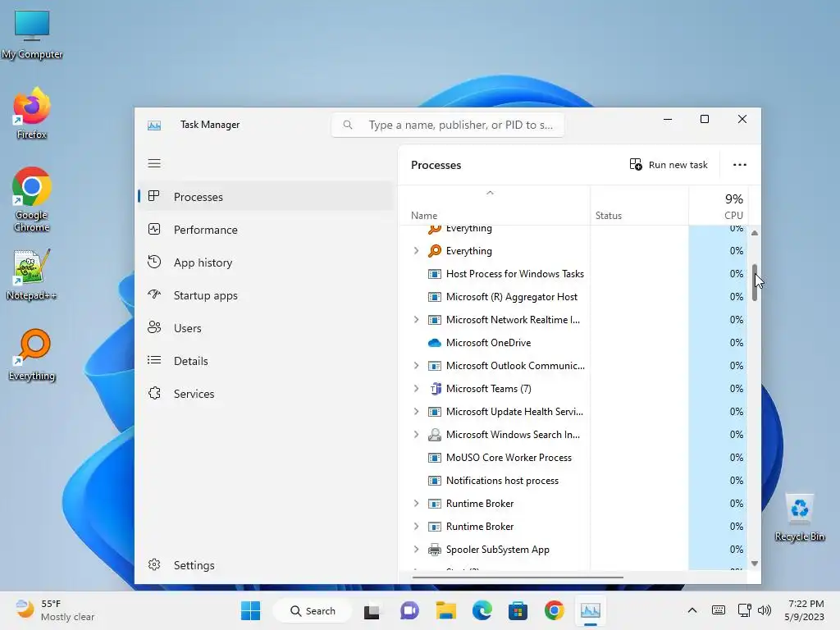The height and width of the screenshot is (630, 840).
Task: Open the three-dot more options menu
Action: point(740,165)
